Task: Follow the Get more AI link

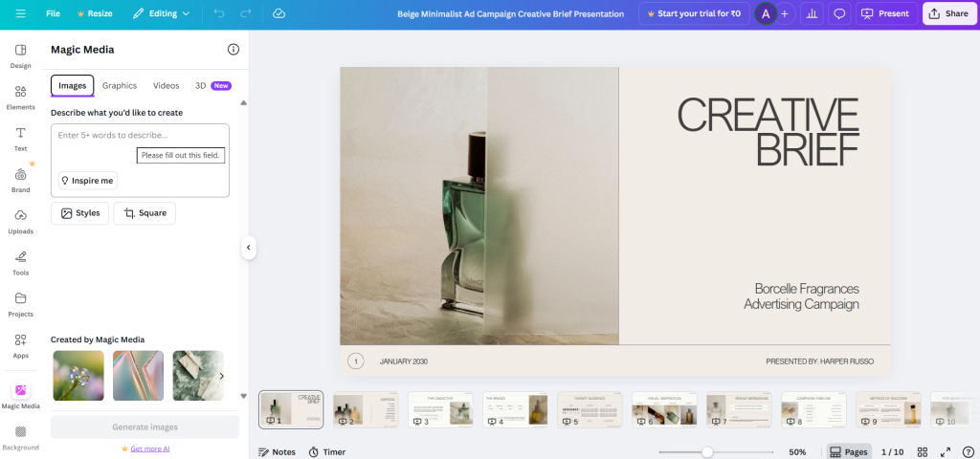Action: click(x=150, y=448)
